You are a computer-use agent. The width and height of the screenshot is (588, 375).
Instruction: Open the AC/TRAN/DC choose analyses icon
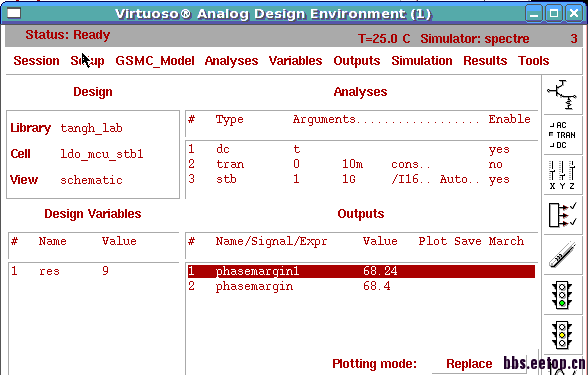pos(562,135)
